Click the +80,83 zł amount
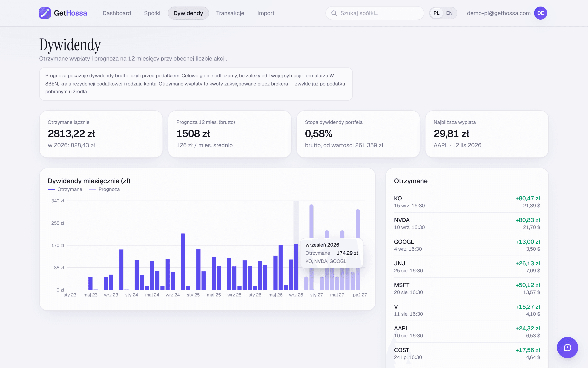The height and width of the screenshot is (368, 588). tap(528, 220)
